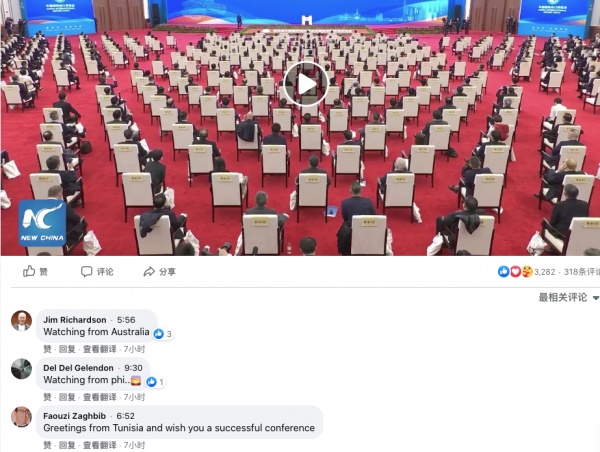Play the conference video
The image size is (600, 452).
click(306, 84)
